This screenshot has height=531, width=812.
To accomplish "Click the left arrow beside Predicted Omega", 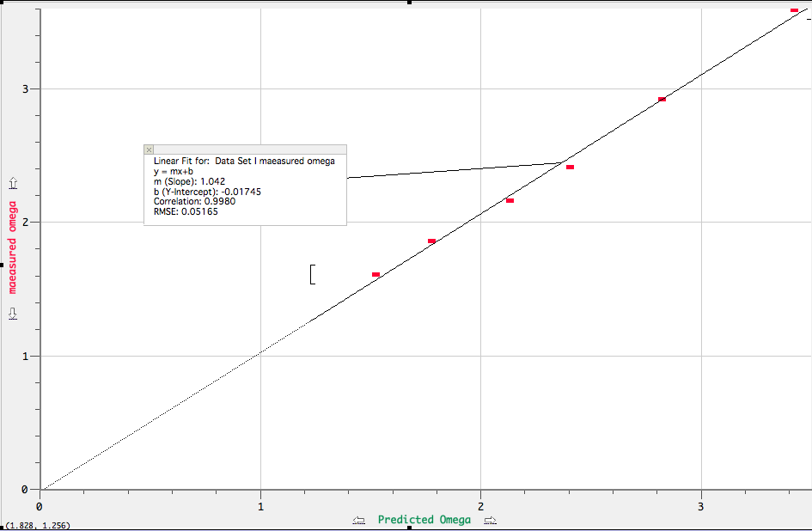I will tap(359, 520).
